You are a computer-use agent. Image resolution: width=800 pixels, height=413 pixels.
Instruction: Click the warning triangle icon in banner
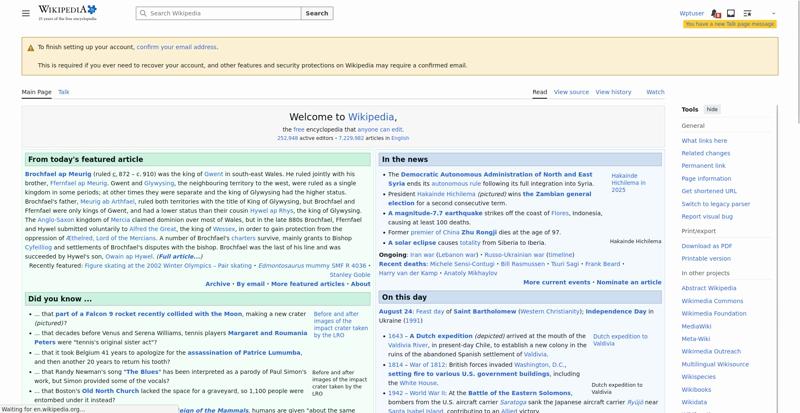point(31,47)
